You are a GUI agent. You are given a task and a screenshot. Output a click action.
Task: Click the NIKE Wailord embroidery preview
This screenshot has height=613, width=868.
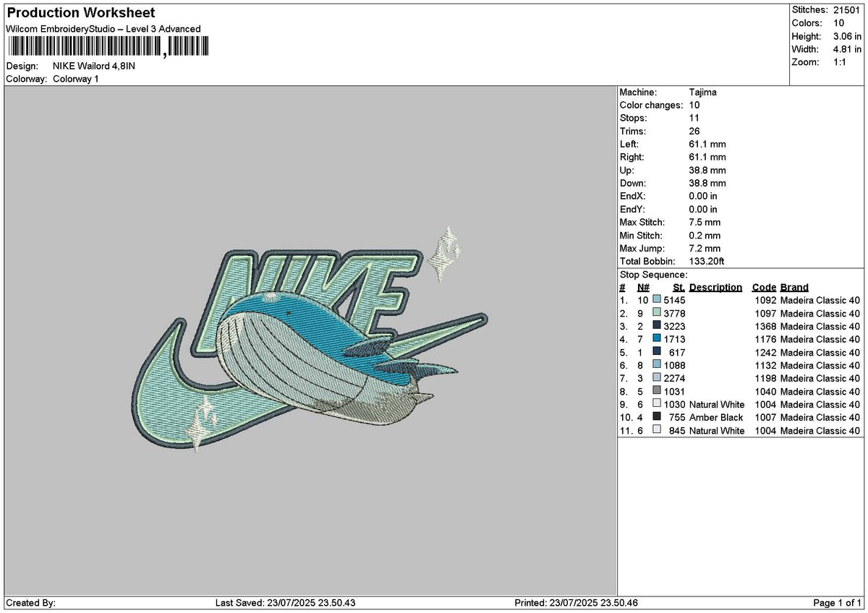tap(311, 340)
